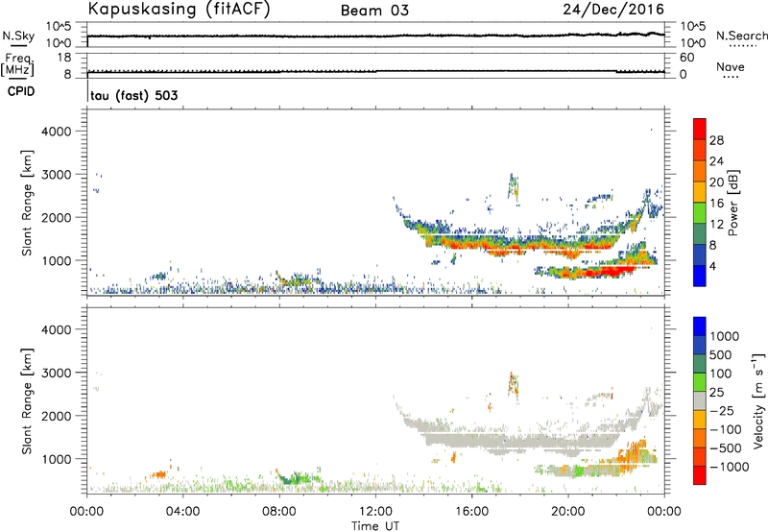Click the '16:00' time axis tick label
Image resolution: width=768 pixels, height=532 pixels.
pyautogui.click(x=471, y=512)
